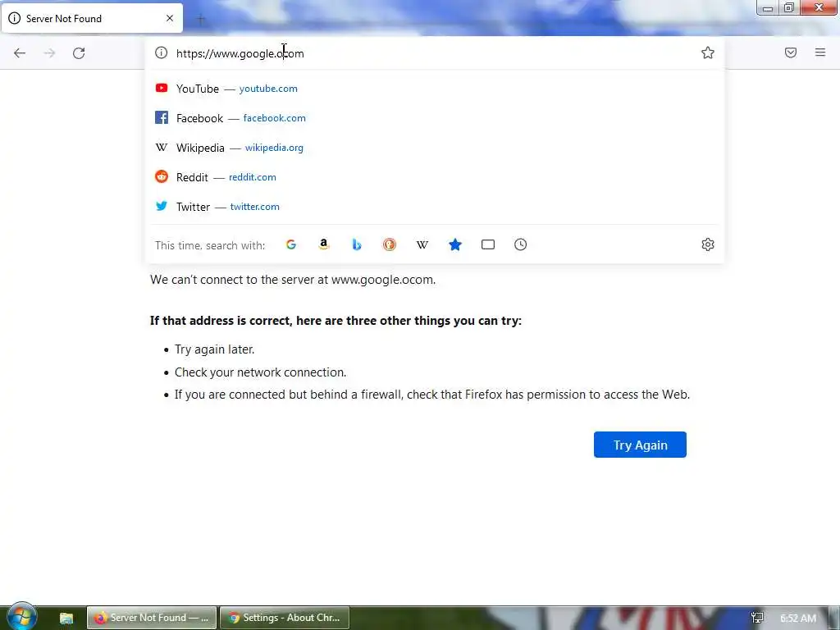Click the 6:52 AM system clock

pos(798,619)
